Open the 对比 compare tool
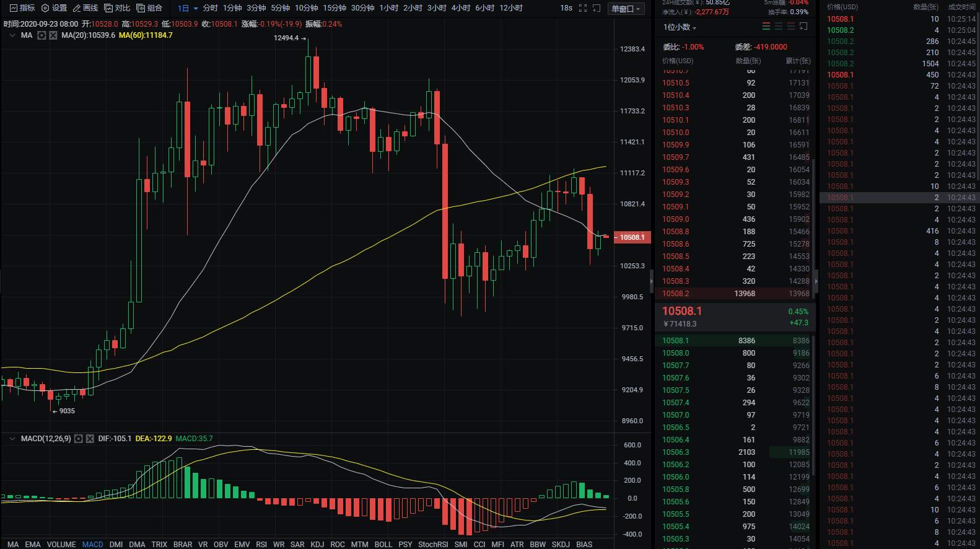Image resolution: width=980 pixels, height=549 pixels. pyautogui.click(x=118, y=8)
